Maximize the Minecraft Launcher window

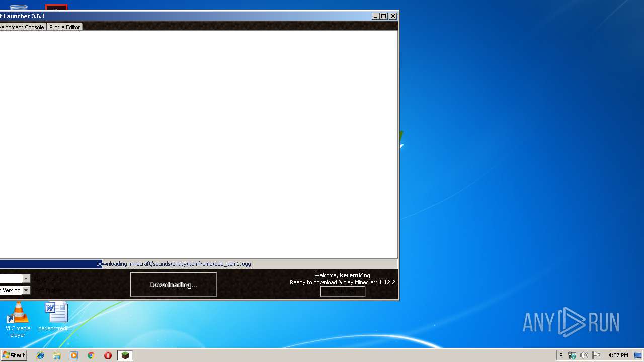[383, 16]
